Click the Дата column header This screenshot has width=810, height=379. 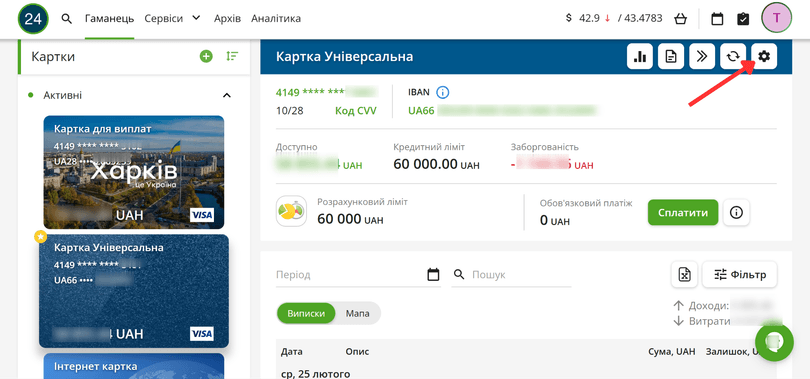pos(291,352)
